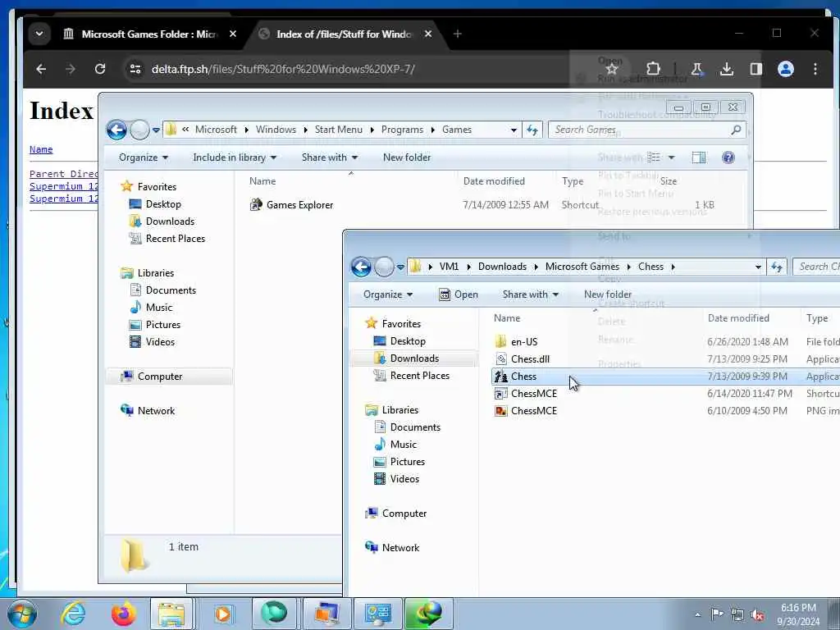Open Parent Directory link

64,174
